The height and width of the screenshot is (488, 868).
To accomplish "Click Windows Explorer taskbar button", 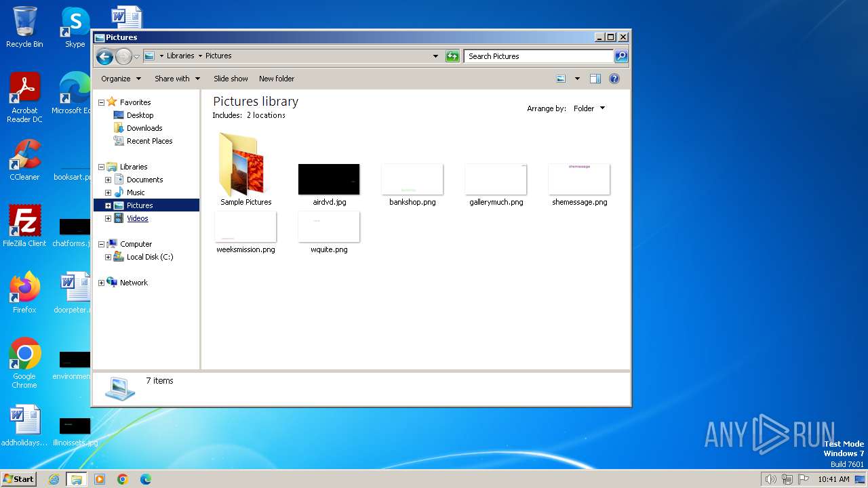I will 76,479.
